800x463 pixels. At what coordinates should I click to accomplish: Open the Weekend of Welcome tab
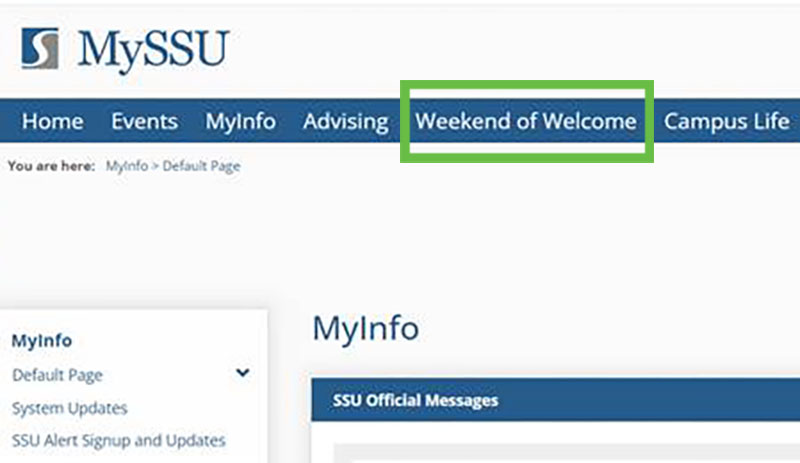(526, 122)
